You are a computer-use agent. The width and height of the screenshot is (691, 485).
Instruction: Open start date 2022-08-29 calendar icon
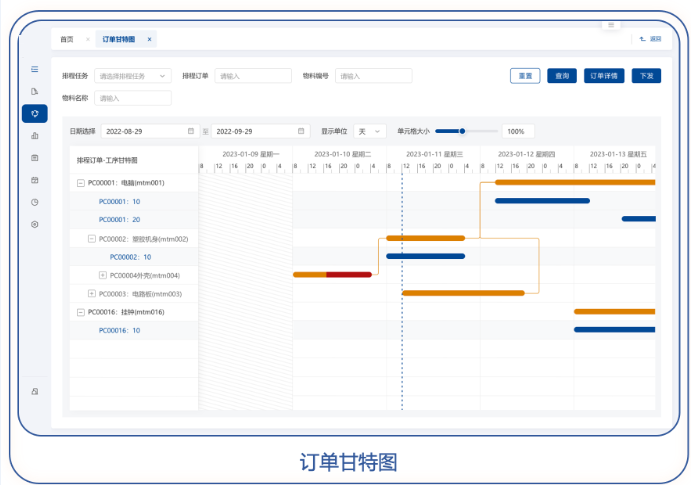tap(190, 131)
